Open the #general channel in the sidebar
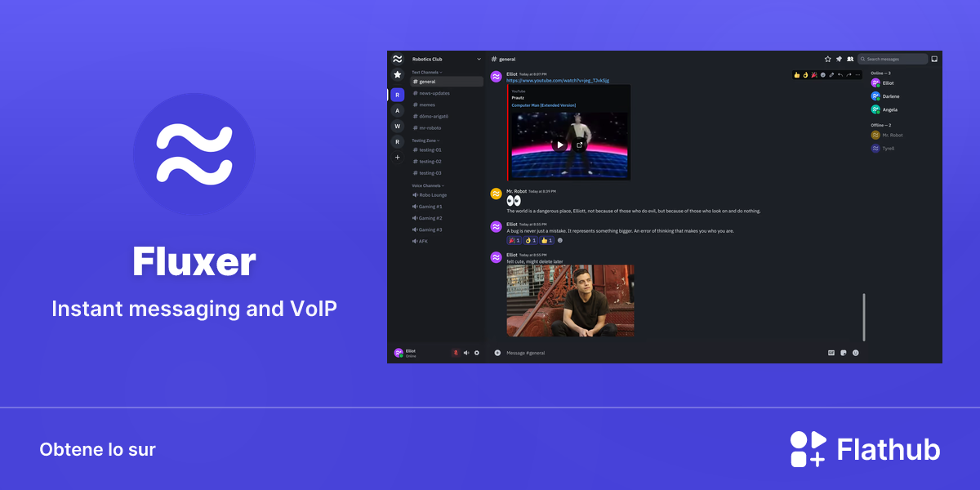The width and height of the screenshot is (980, 490). (x=447, y=82)
